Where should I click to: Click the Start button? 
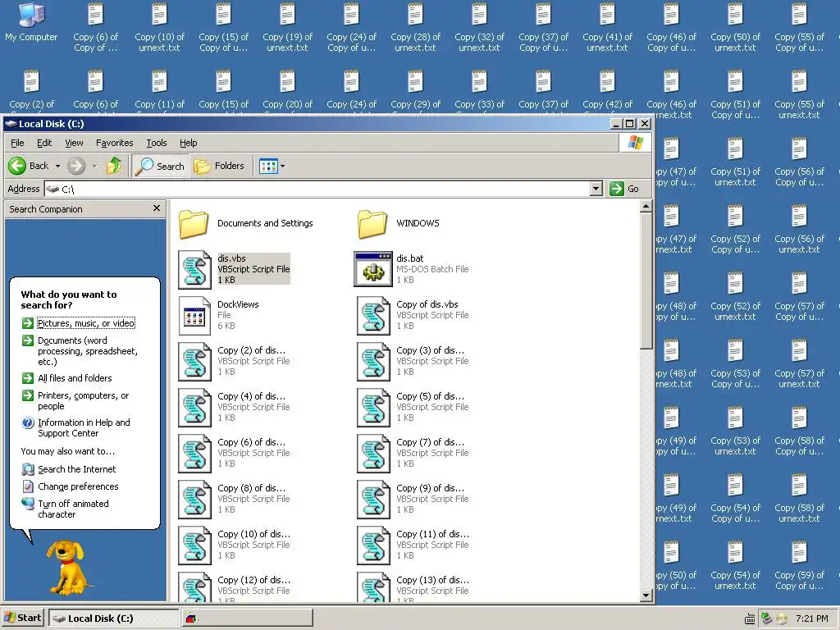tap(22, 618)
